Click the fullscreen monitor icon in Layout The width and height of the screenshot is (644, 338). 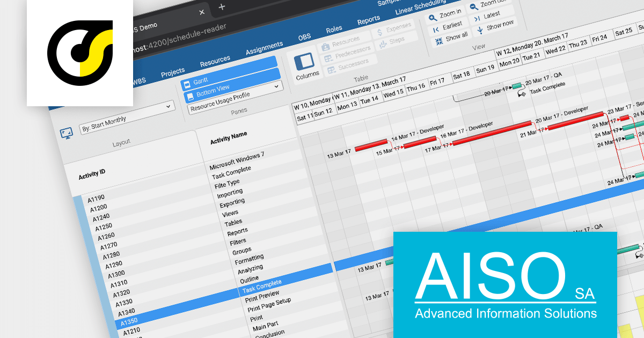point(66,133)
